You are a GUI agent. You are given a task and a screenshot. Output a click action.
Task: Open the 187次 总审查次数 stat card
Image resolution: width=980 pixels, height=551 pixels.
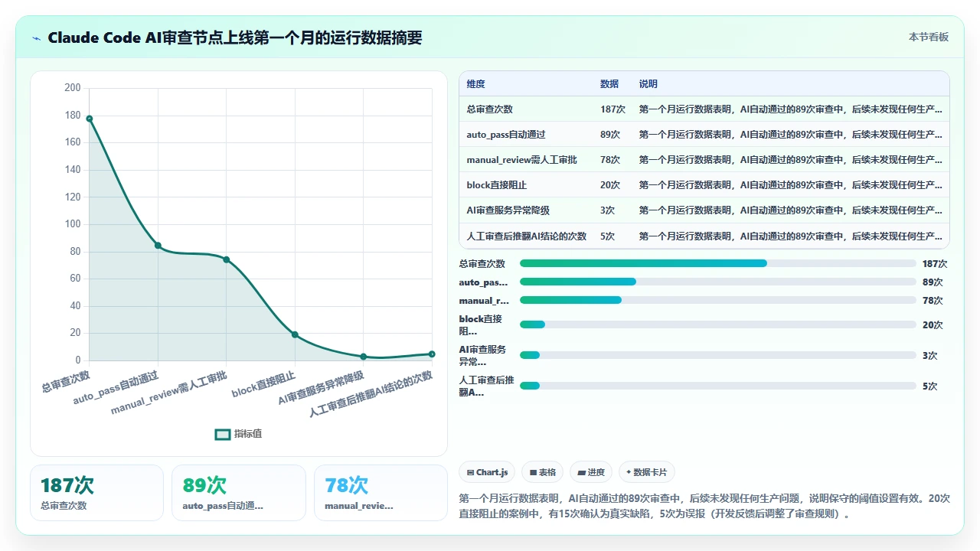[x=97, y=493]
